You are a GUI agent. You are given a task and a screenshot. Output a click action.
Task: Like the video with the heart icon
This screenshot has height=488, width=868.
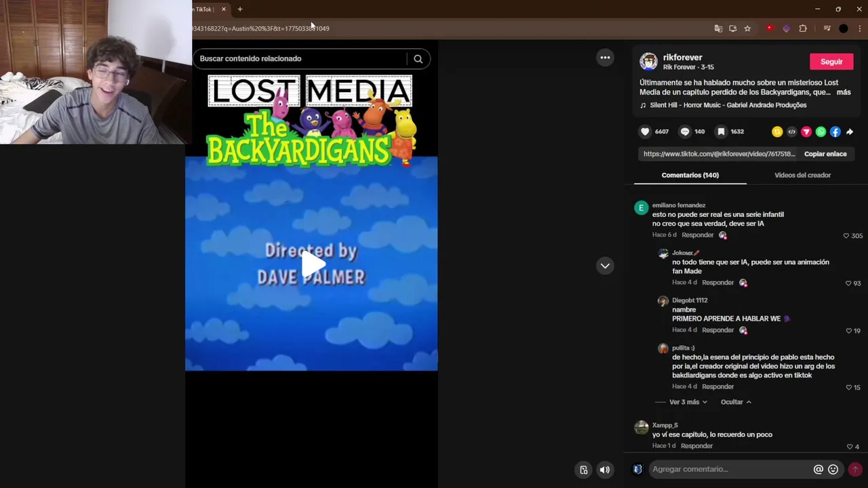pyautogui.click(x=645, y=131)
